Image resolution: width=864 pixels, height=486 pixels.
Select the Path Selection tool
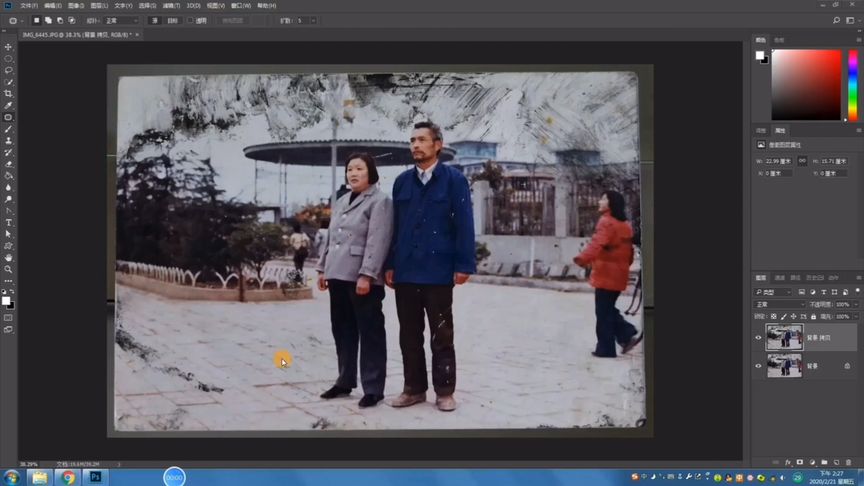8,234
